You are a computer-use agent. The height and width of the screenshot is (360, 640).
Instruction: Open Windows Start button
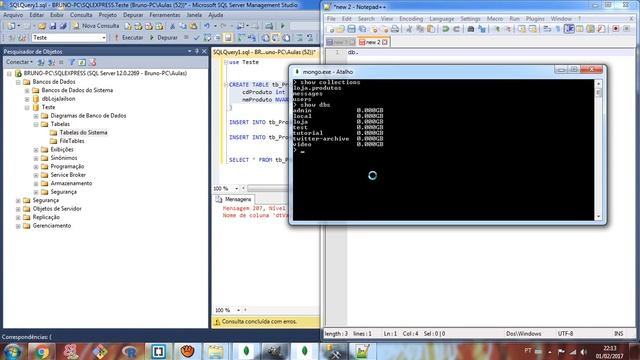point(12,351)
